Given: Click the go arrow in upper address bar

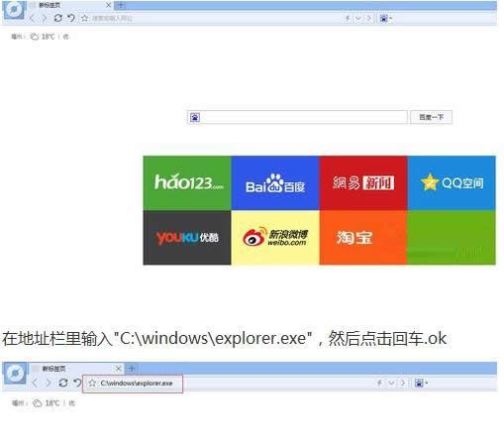Looking at the screenshot, I should click(369, 18).
